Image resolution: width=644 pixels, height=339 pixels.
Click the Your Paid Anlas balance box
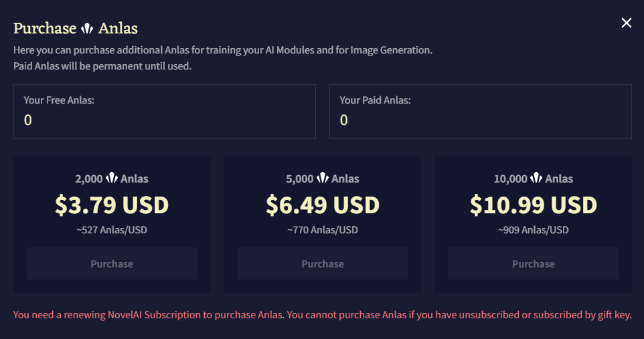(x=480, y=112)
